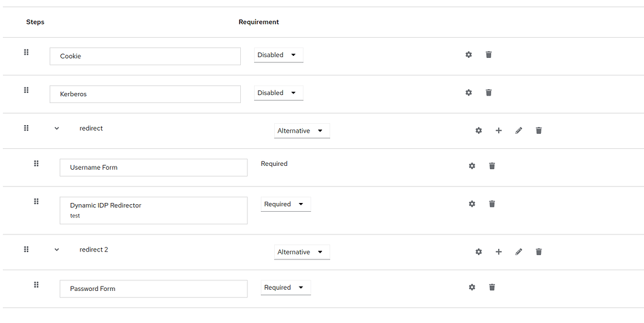Click the Username Form step box
The width and height of the screenshot is (644, 323).
pyautogui.click(x=153, y=168)
